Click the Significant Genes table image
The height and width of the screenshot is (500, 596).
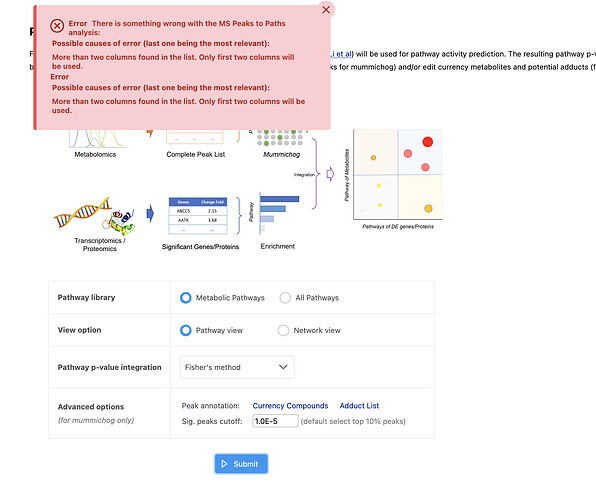tap(198, 216)
